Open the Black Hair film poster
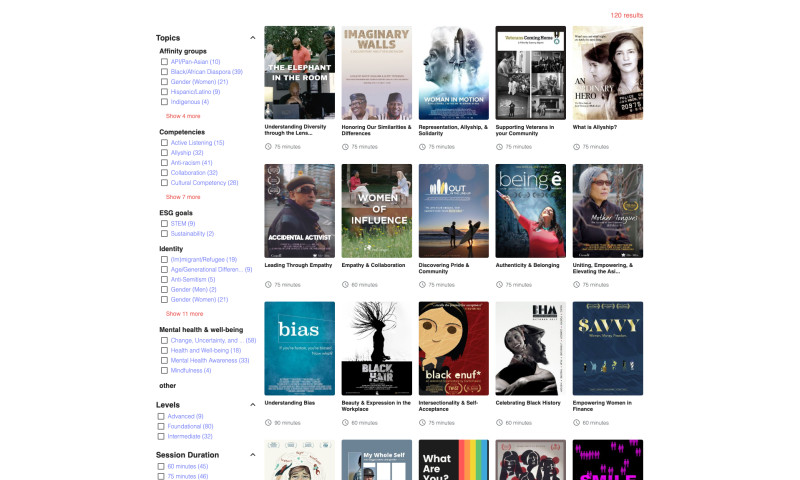800x480 pixels. click(376, 348)
